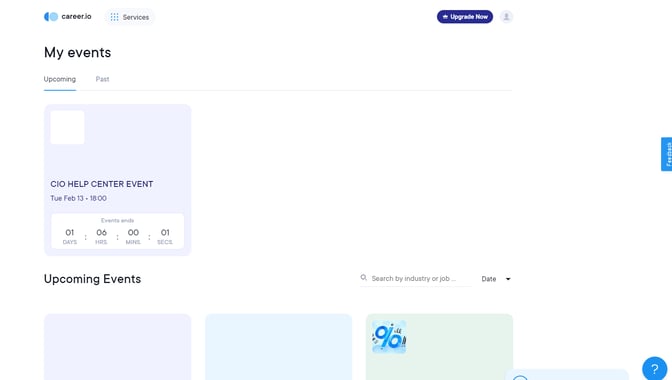Switch to the Upcoming tab

(60, 79)
